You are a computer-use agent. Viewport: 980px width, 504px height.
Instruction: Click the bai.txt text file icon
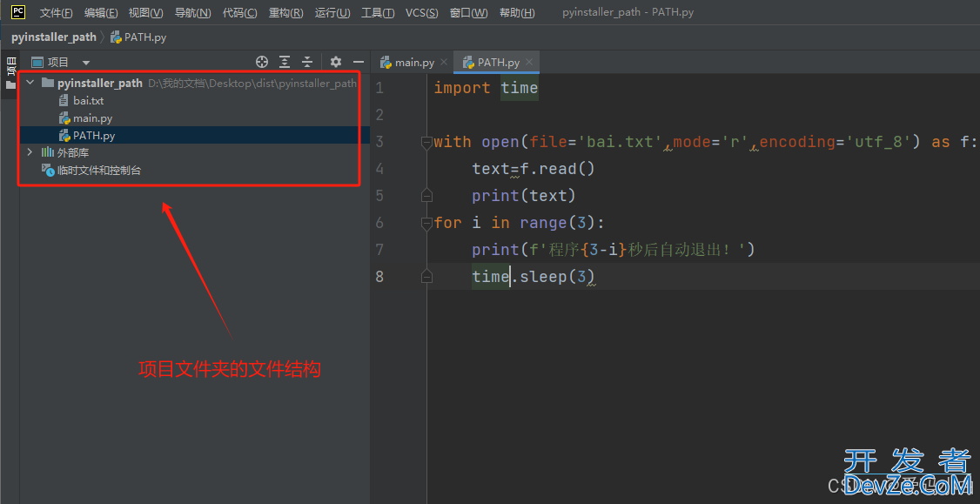(64, 101)
